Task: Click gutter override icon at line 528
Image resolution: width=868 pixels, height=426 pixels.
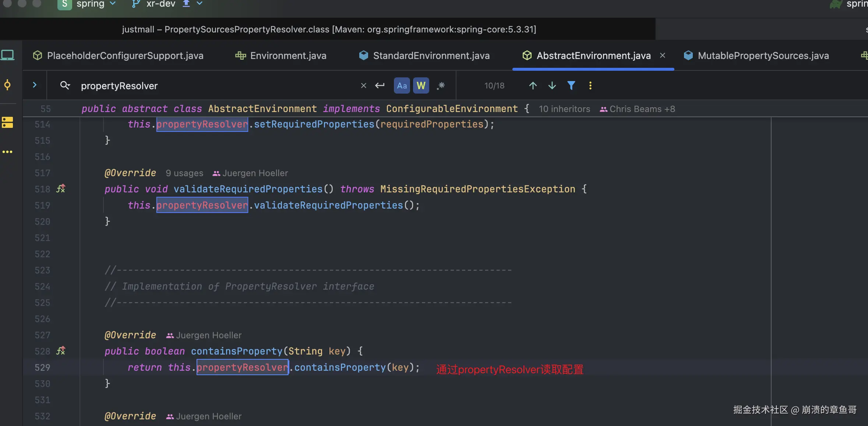Action: tap(61, 351)
